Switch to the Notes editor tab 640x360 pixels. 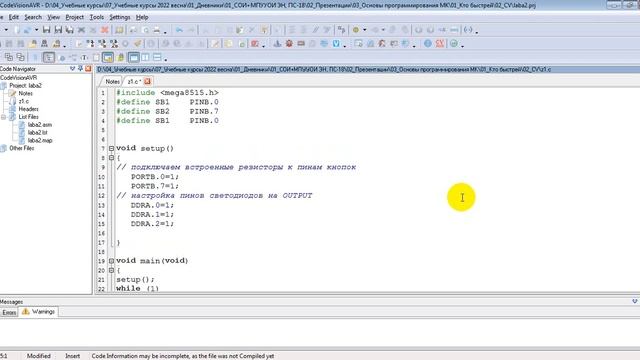coord(112,82)
